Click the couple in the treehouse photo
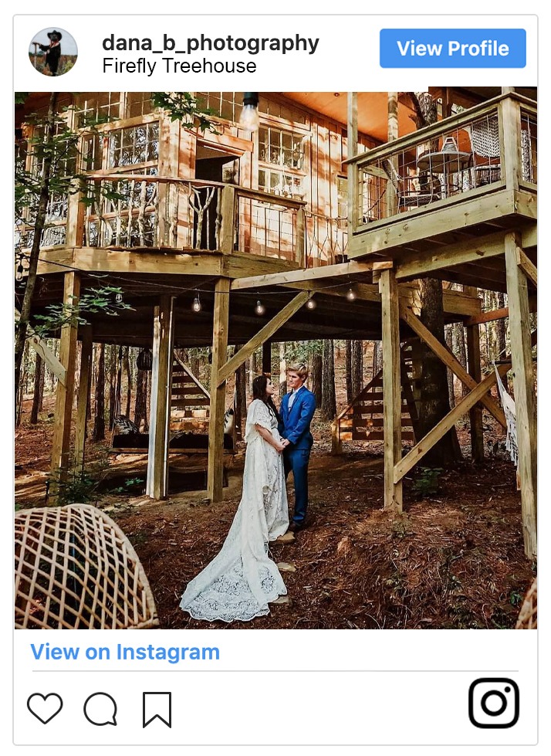Screen dimensions: 551x756 (x=270, y=482)
